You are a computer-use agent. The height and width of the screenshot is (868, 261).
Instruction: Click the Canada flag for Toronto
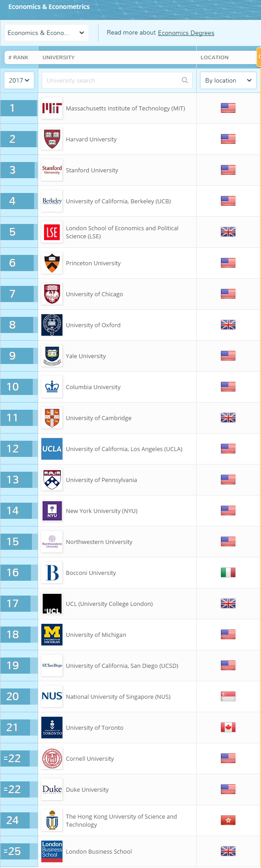point(228,728)
